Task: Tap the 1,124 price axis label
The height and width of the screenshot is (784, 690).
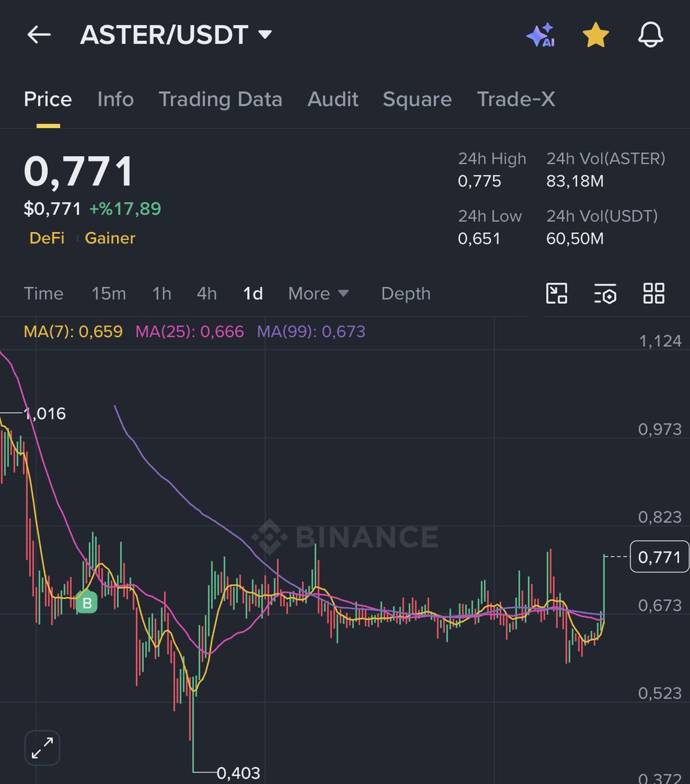Action: click(x=660, y=341)
